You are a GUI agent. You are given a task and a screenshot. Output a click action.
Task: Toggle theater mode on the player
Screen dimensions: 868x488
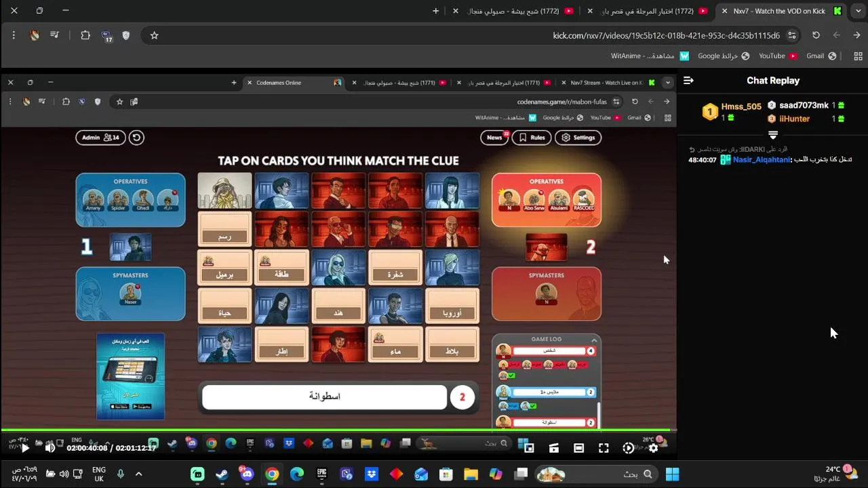[x=578, y=448]
